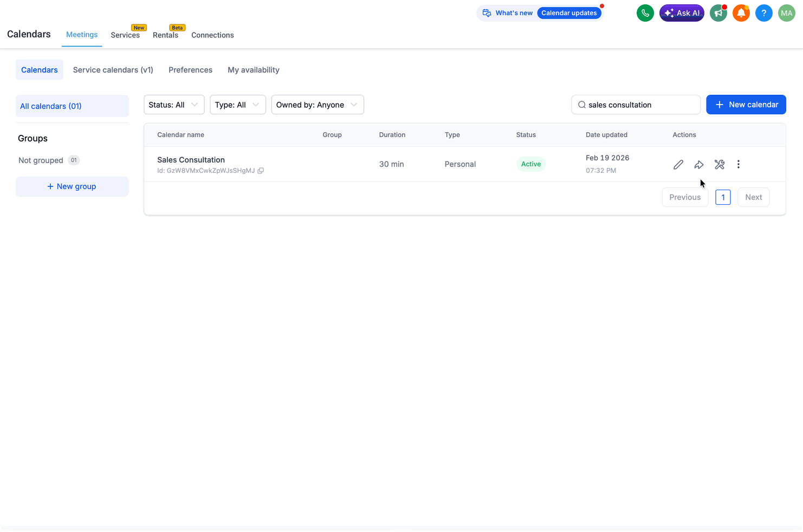The width and height of the screenshot is (803, 532).
Task: Edit the Sales Consultation calendar with pencil icon
Action: tap(678, 165)
